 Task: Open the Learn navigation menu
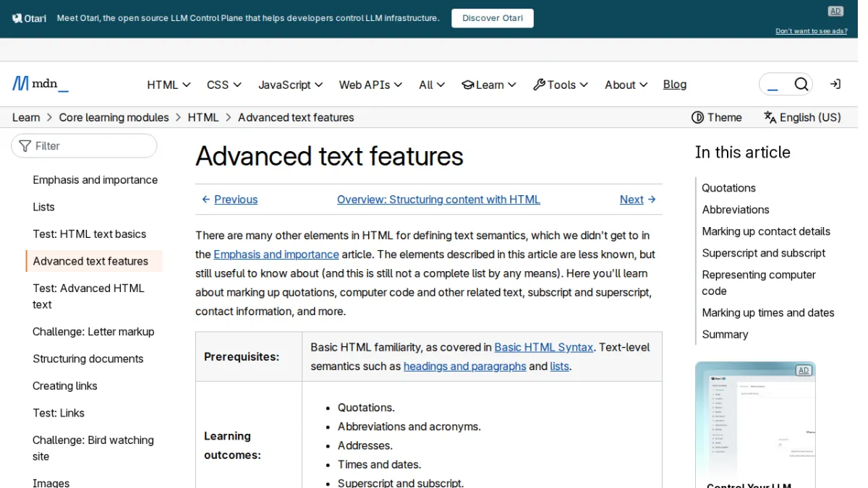(489, 85)
